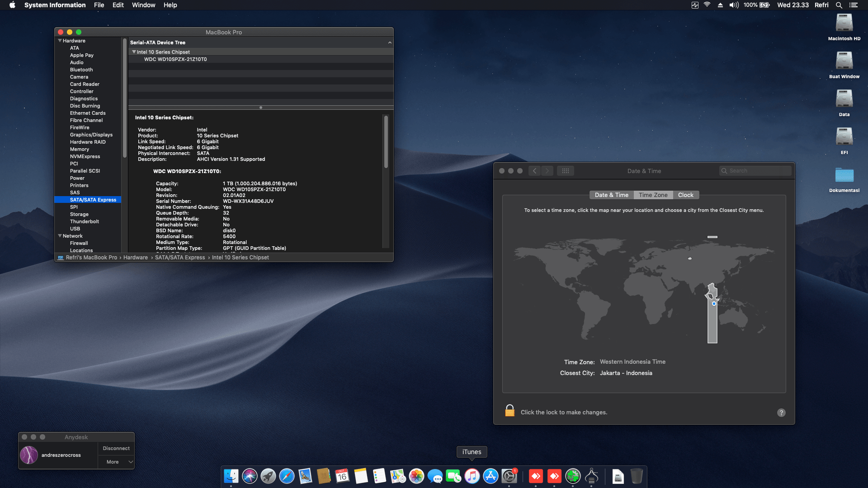Open Mail stamp icon in dock
The height and width of the screenshot is (488, 868).
coord(305,476)
